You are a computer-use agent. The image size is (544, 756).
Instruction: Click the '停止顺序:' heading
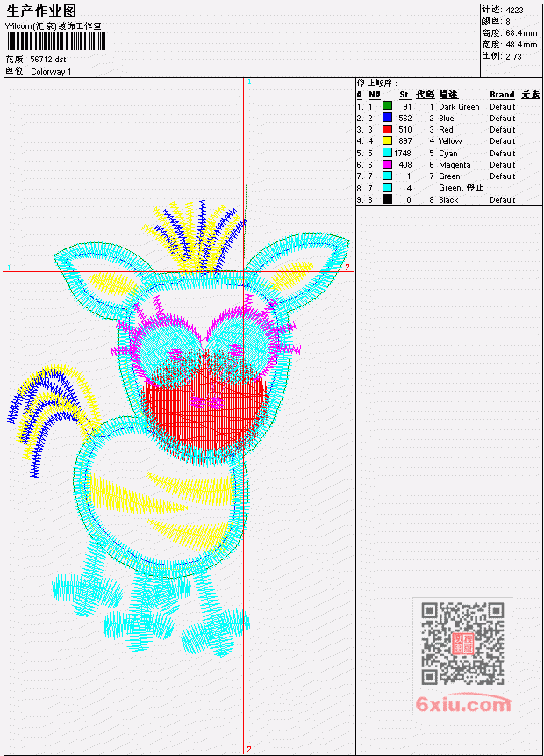[377, 83]
